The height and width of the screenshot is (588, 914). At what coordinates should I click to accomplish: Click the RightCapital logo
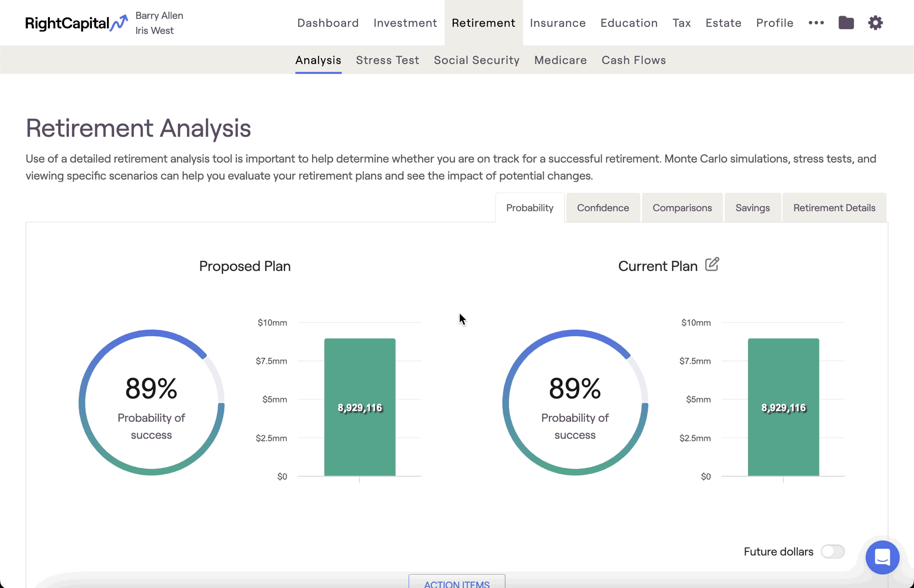pyautogui.click(x=76, y=23)
